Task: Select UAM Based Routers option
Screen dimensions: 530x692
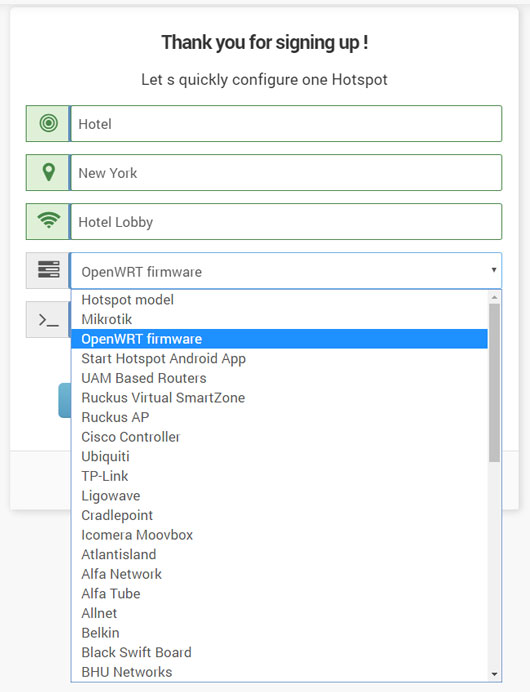Action: point(279,378)
